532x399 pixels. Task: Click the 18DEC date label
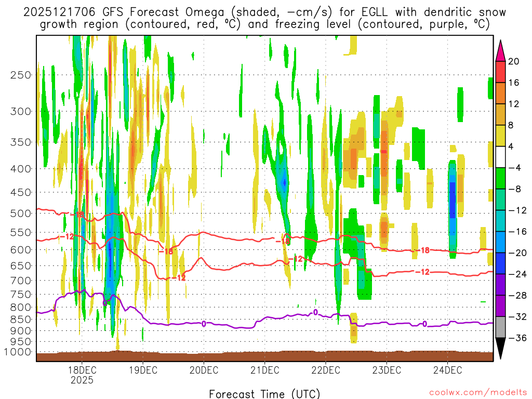[82, 370]
